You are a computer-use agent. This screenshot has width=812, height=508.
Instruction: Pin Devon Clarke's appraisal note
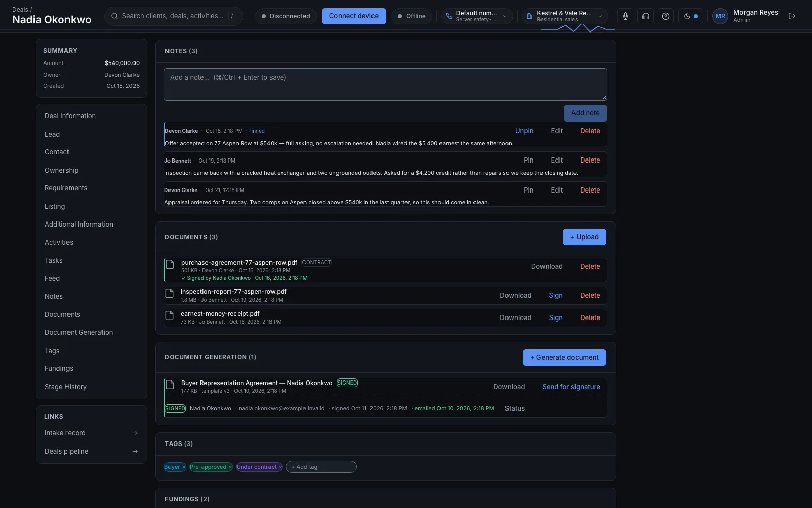click(x=528, y=190)
